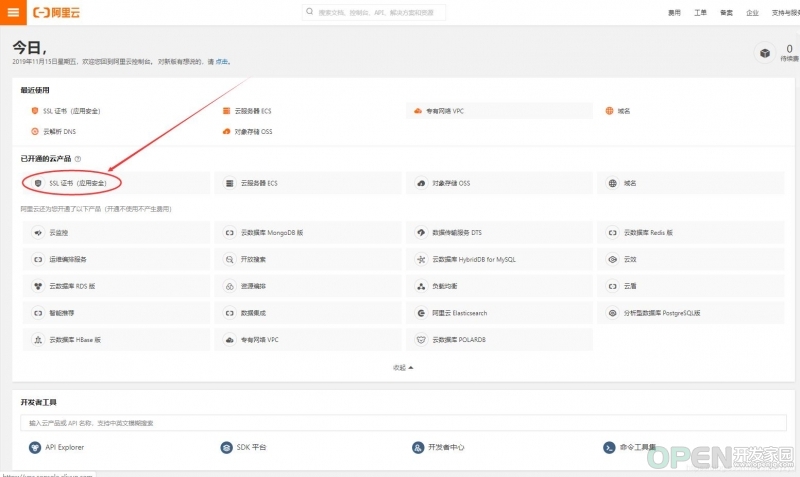800x477 pixels.
Task: Open 阿里云 Elasticsearch
Action: [499, 313]
